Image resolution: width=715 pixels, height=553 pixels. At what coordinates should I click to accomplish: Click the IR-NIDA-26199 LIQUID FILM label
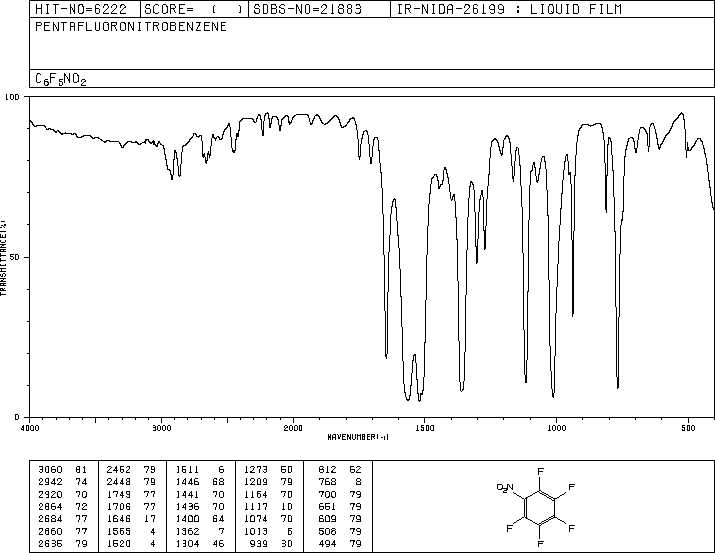pos(509,9)
